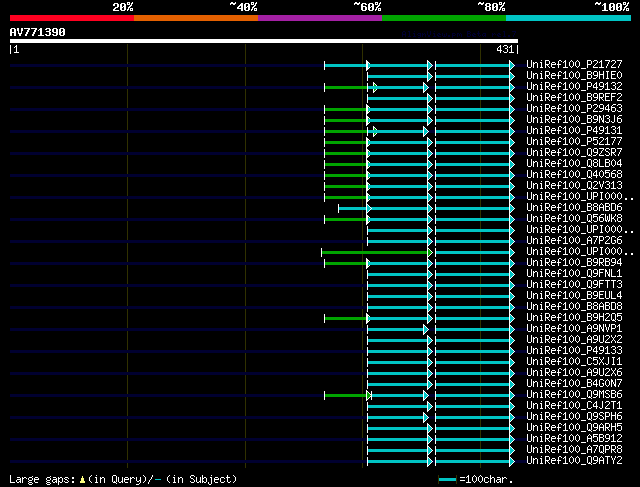640x487 pixels.
Task: Select the green ~80% legend color bar
Action: point(444,18)
